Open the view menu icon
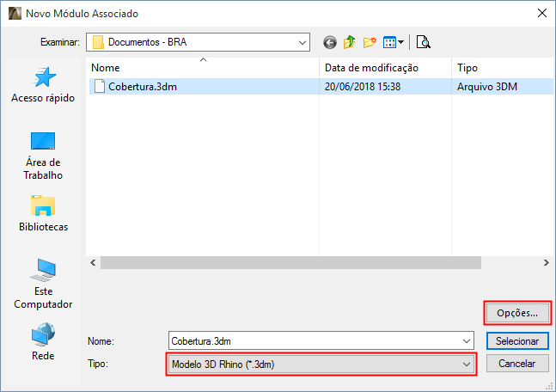 389,43
